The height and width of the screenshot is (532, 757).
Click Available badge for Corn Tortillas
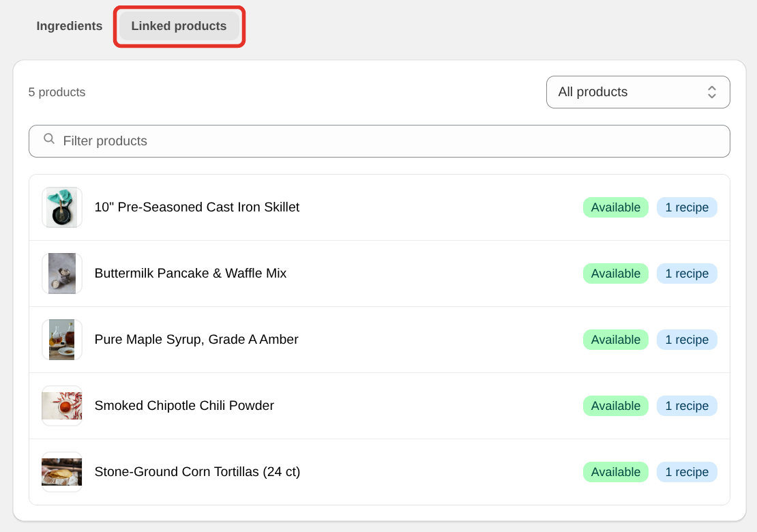(x=616, y=472)
